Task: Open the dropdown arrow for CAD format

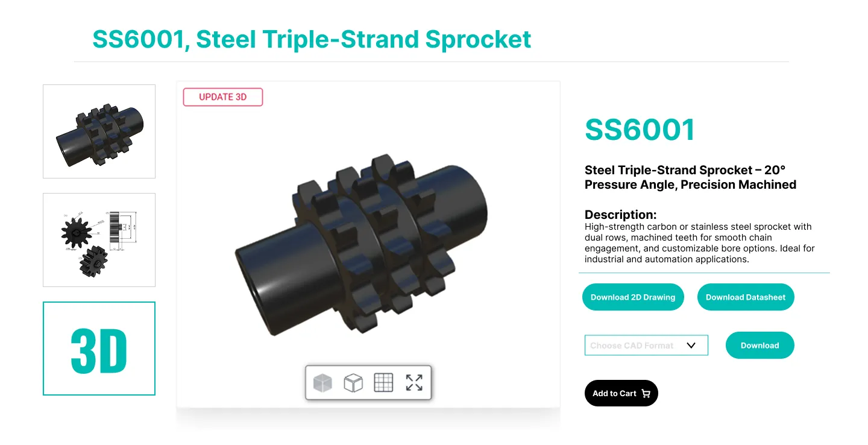Action: 691,346
